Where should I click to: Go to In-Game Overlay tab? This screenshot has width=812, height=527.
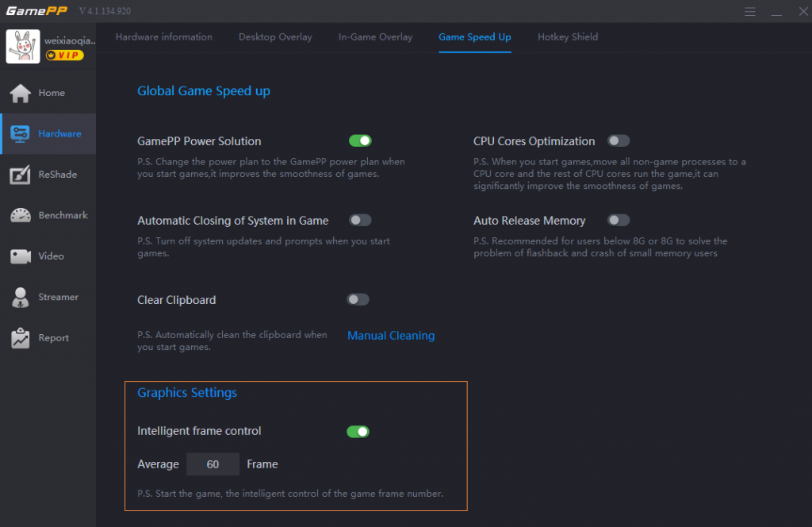(x=375, y=37)
